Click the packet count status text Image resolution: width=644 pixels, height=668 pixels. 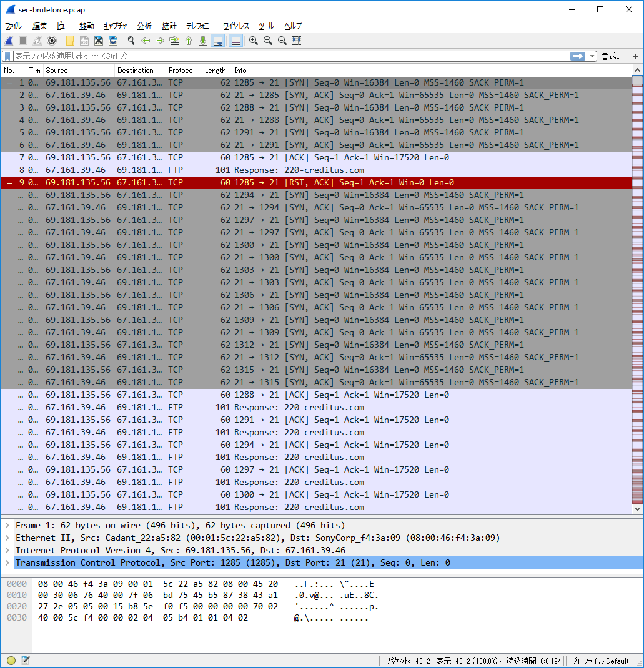(474, 661)
